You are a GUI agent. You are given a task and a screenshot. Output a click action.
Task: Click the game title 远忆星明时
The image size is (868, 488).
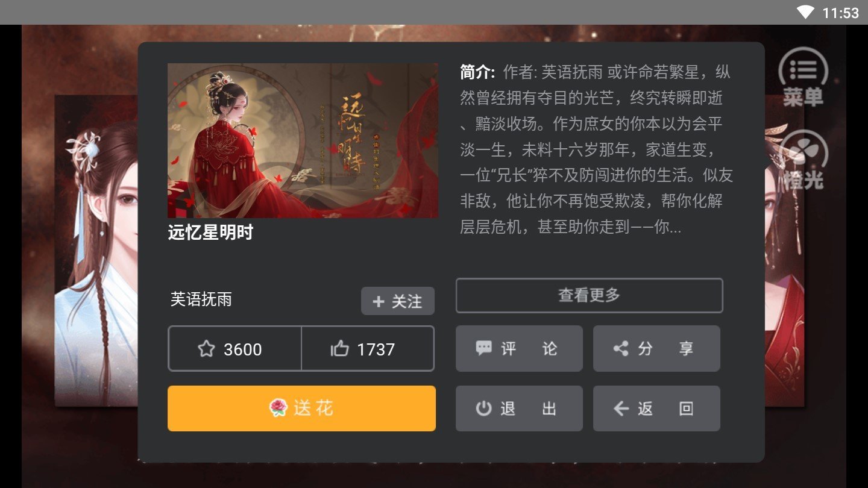[x=210, y=233]
